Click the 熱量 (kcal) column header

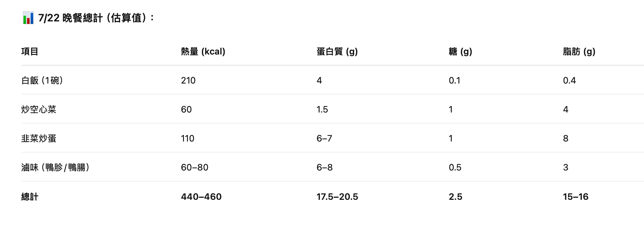[x=203, y=51]
